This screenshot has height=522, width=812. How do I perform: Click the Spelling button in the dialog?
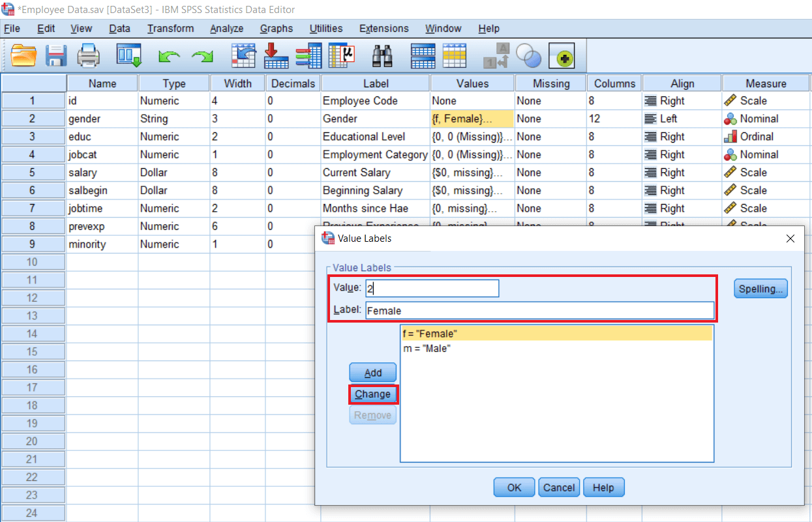[x=761, y=289]
